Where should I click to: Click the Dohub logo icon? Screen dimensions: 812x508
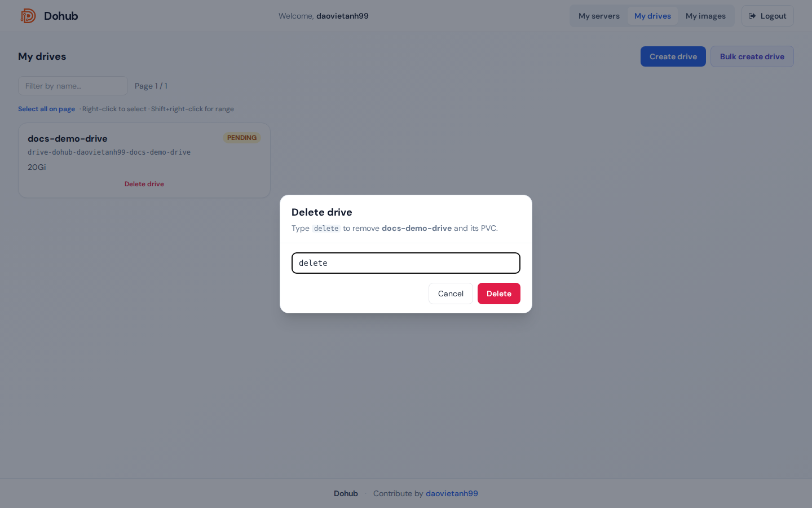pos(28,16)
